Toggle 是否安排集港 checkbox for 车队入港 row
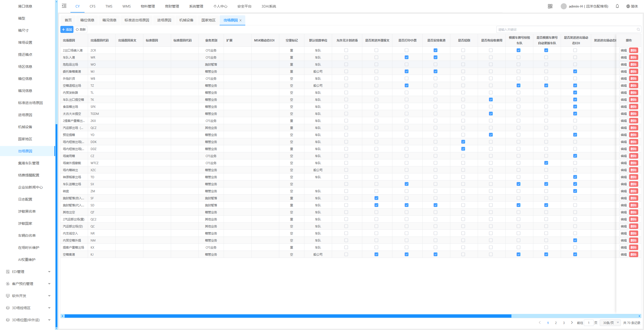This screenshot has width=644, height=330. click(435, 58)
